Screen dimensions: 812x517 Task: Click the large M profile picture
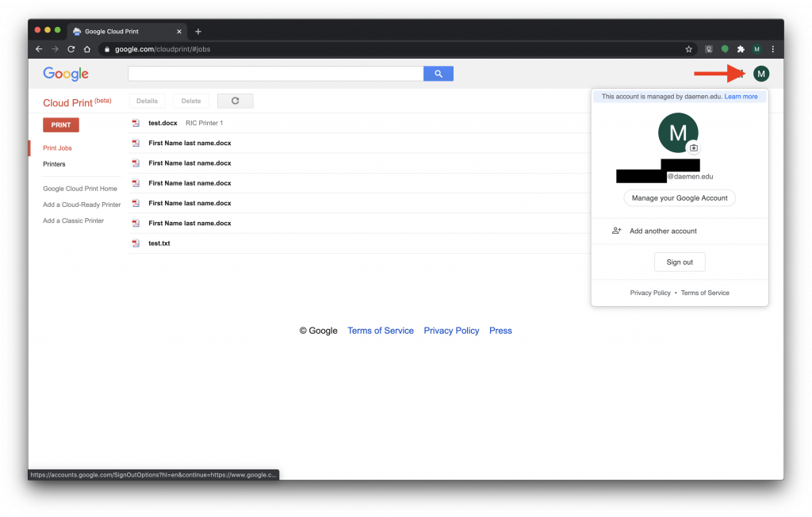click(x=678, y=132)
